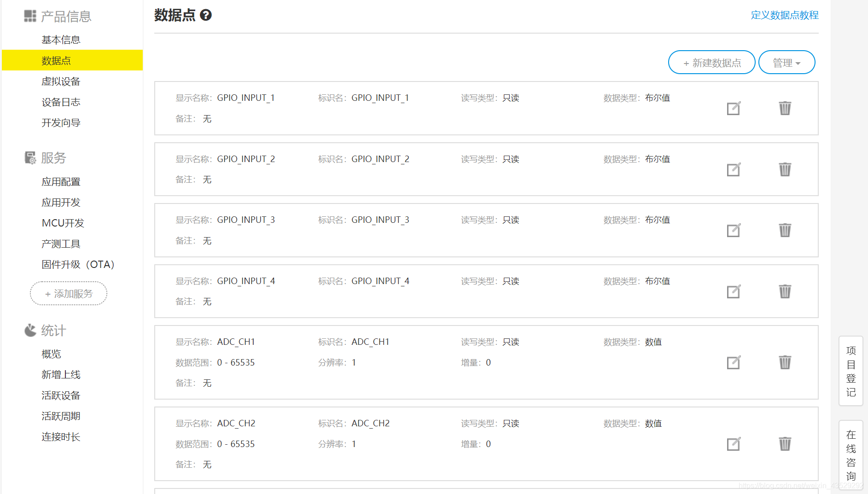
Task: Open the 管理 dropdown menu
Action: tap(786, 62)
